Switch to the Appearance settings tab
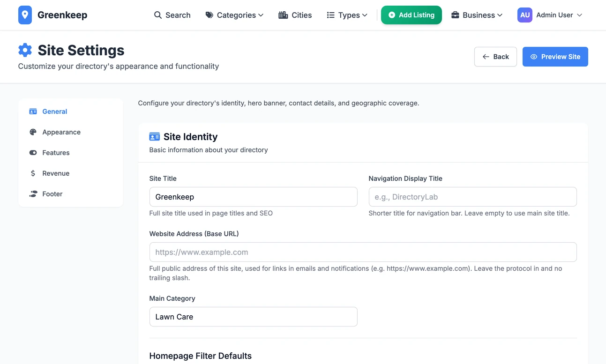 [x=71, y=132]
